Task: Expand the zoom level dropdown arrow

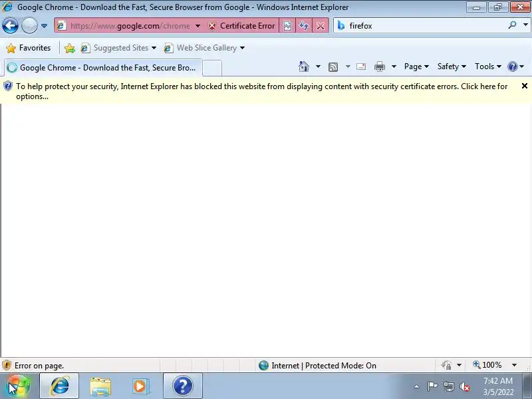Action: (x=514, y=365)
